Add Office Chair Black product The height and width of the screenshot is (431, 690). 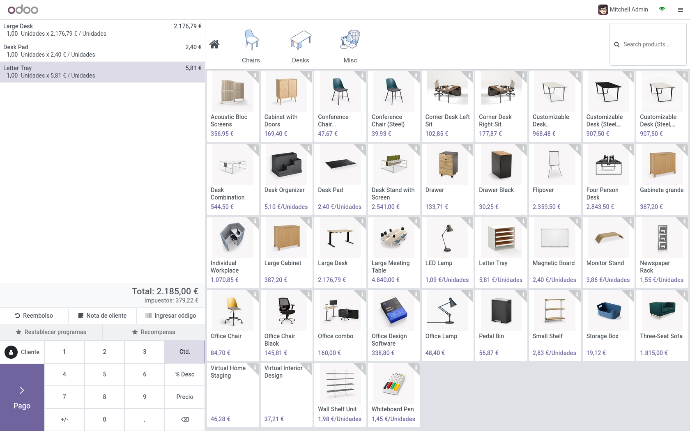(286, 325)
